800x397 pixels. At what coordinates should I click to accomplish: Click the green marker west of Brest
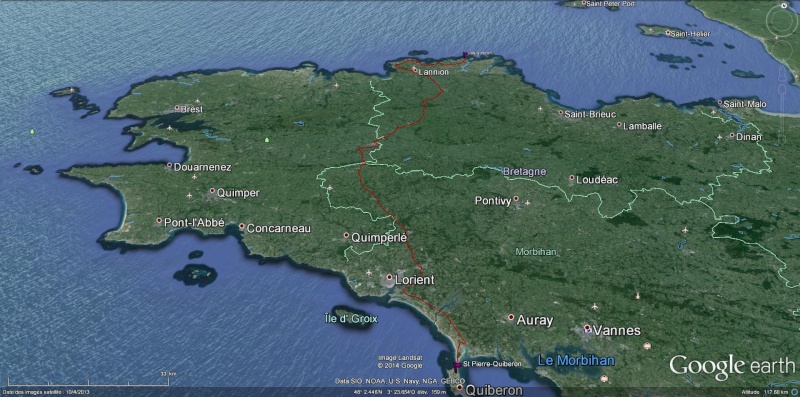click(32, 132)
